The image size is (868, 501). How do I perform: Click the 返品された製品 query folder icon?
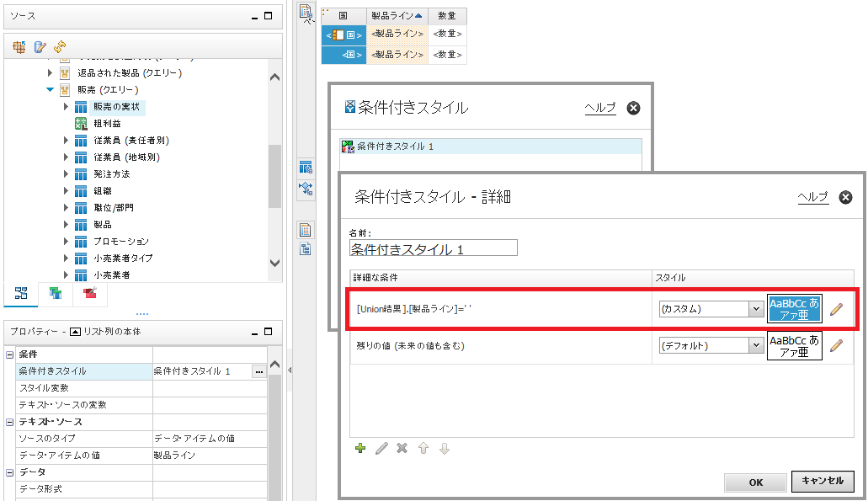65,73
